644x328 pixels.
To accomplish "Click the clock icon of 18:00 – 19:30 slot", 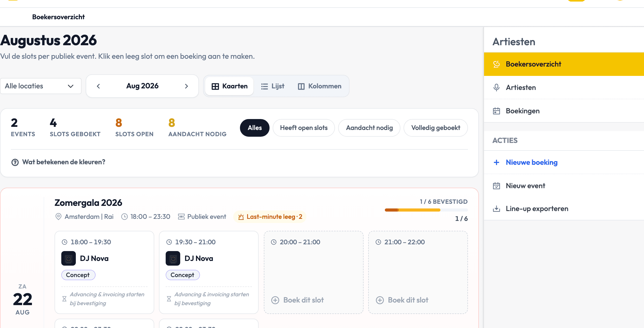I will click(64, 242).
